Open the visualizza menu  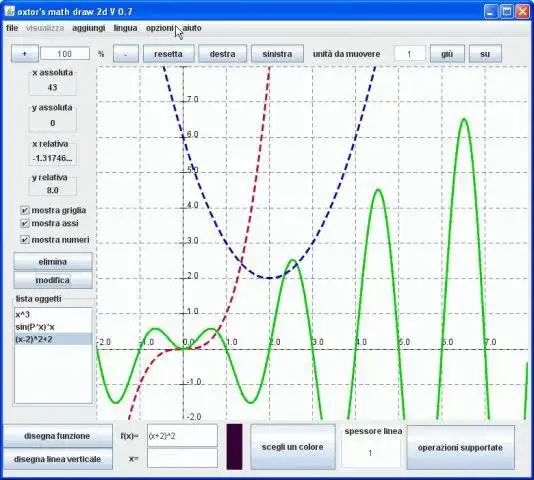click(x=45, y=28)
